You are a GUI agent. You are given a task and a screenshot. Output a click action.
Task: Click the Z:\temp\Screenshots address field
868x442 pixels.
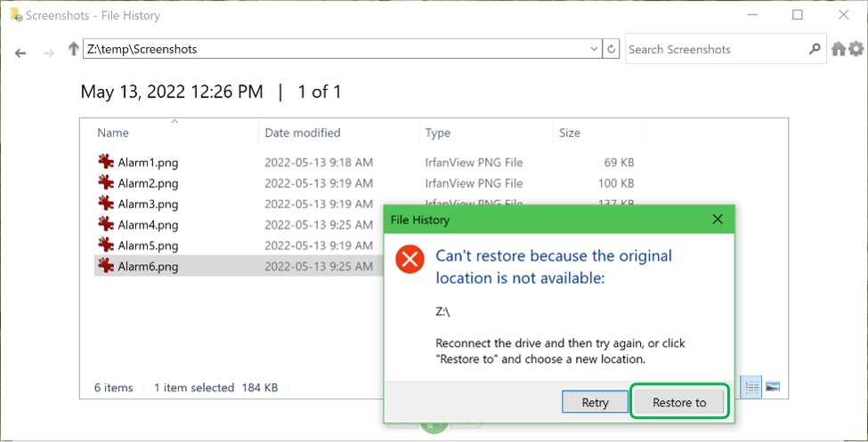(x=335, y=49)
